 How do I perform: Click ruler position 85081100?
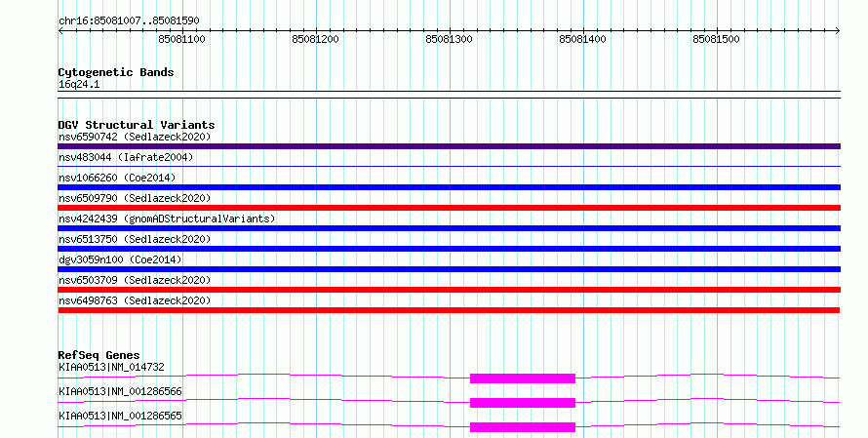[x=181, y=39]
